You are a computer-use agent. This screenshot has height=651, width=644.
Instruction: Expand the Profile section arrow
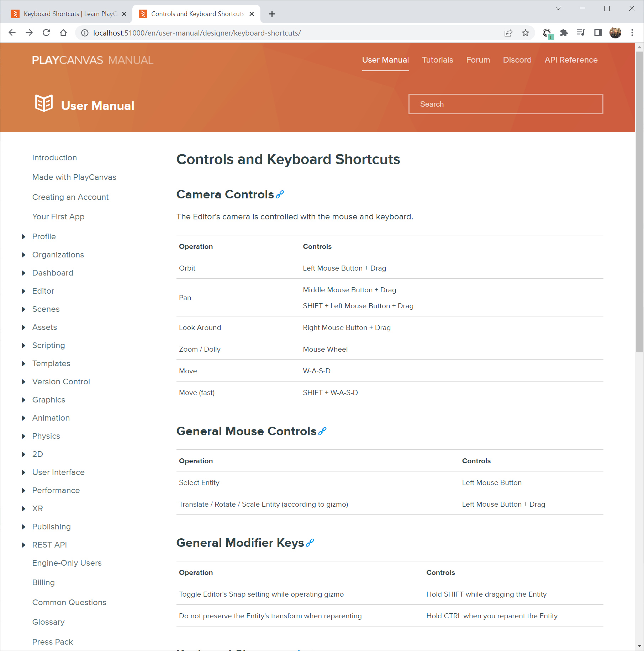[23, 236]
